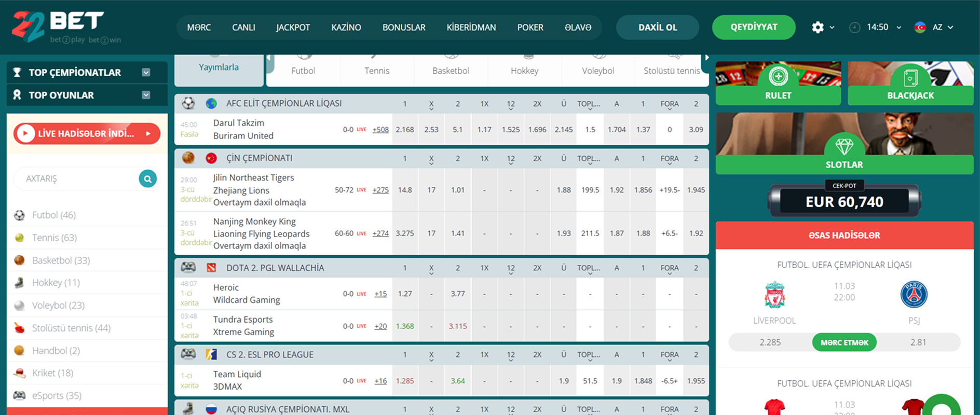Open POKER menu item
980x415 pixels.
(x=530, y=27)
